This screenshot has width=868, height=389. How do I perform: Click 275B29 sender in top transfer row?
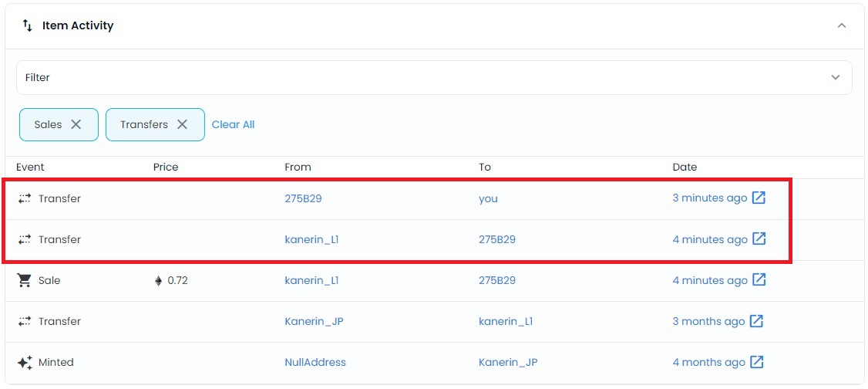tap(303, 198)
